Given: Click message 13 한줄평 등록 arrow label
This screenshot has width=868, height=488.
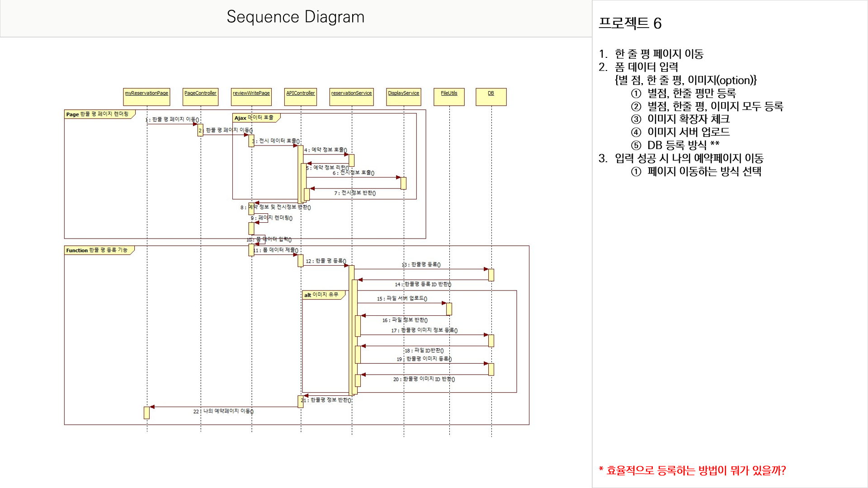Looking at the screenshot, I should click(x=421, y=264).
